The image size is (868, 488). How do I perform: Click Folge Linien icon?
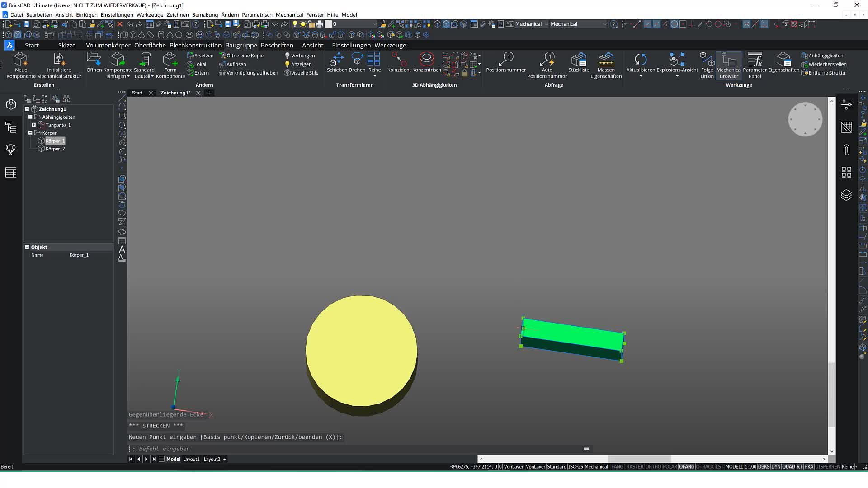[x=707, y=65]
